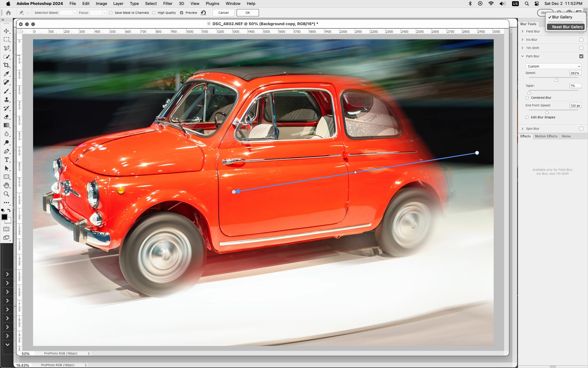Image resolution: width=588 pixels, height=368 pixels.
Task: Open the Custom path blur preset dropdown
Action: click(553, 66)
